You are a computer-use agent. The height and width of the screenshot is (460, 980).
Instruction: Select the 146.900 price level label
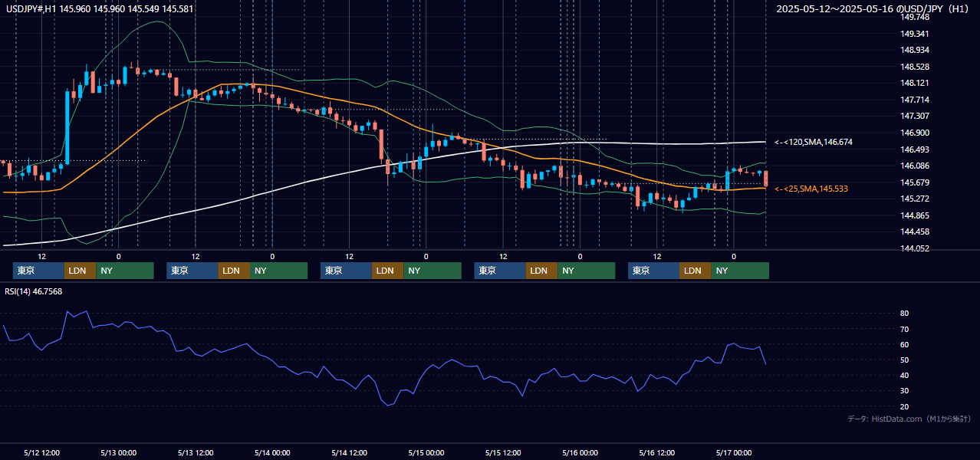915,133
